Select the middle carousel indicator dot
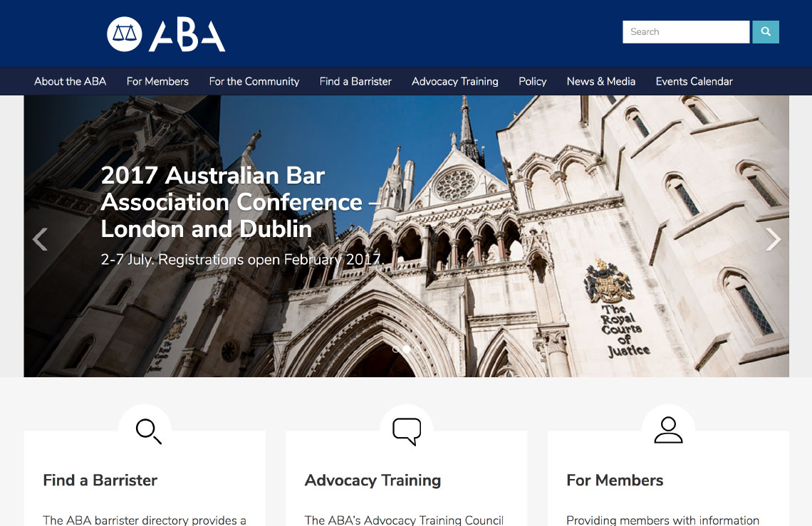Screen dimensions: 812x526 [x=407, y=349]
